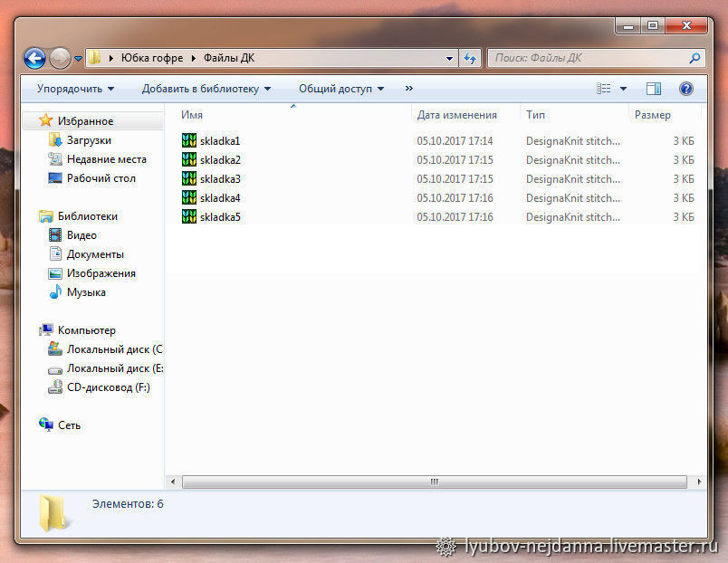Change view with the view icon
This screenshot has width=728, height=563.
tap(604, 88)
